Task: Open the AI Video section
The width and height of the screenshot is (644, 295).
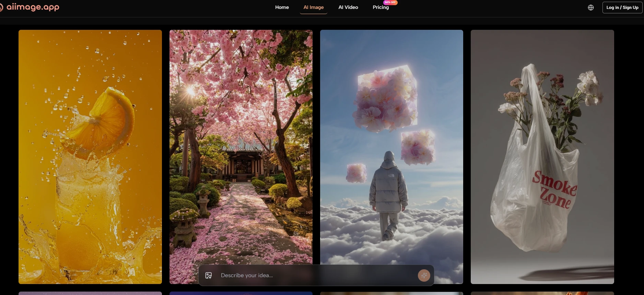Action: 348,7
